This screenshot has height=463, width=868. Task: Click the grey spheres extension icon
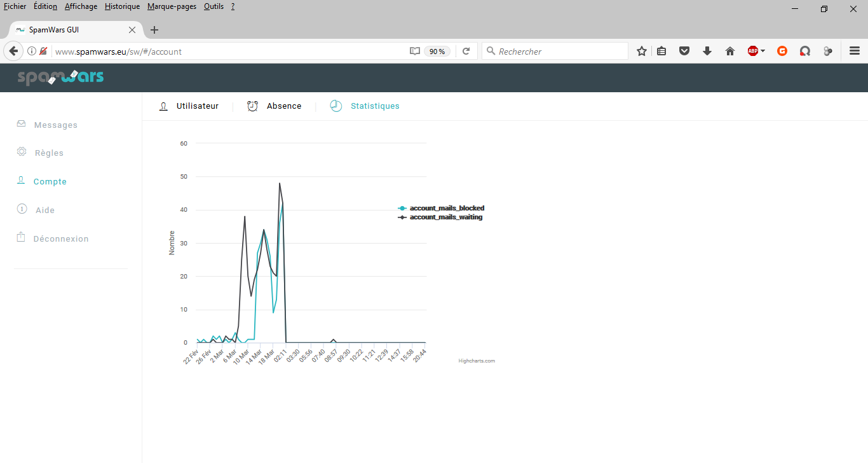828,51
